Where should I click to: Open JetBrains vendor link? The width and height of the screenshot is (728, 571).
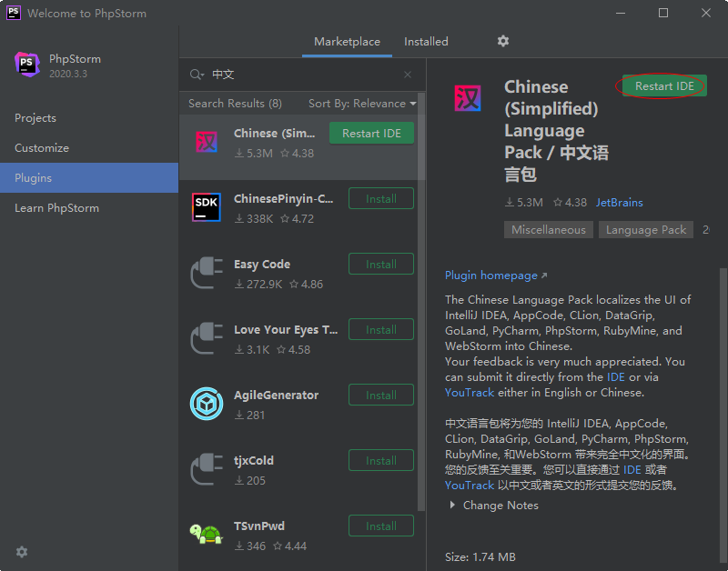click(x=620, y=202)
